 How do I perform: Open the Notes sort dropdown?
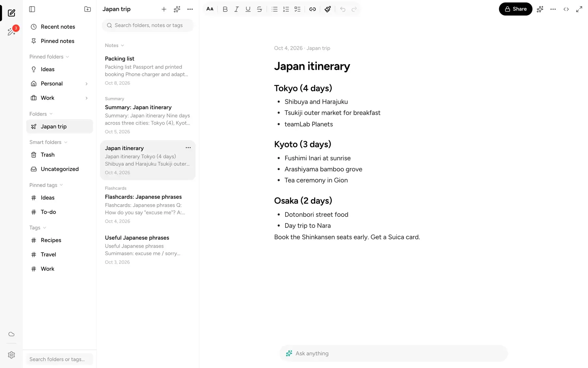point(114,45)
